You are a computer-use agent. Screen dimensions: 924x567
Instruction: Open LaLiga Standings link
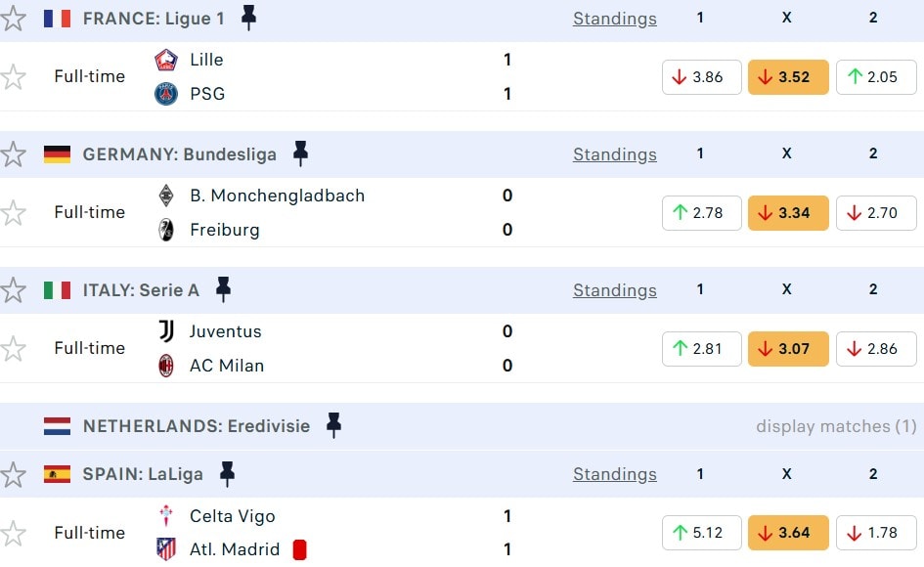click(614, 474)
